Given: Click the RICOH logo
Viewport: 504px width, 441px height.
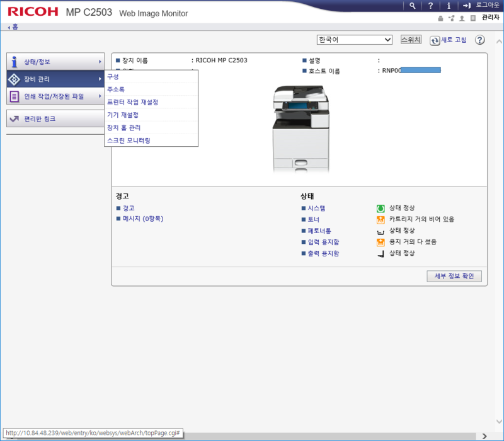Looking at the screenshot, I should point(33,12).
